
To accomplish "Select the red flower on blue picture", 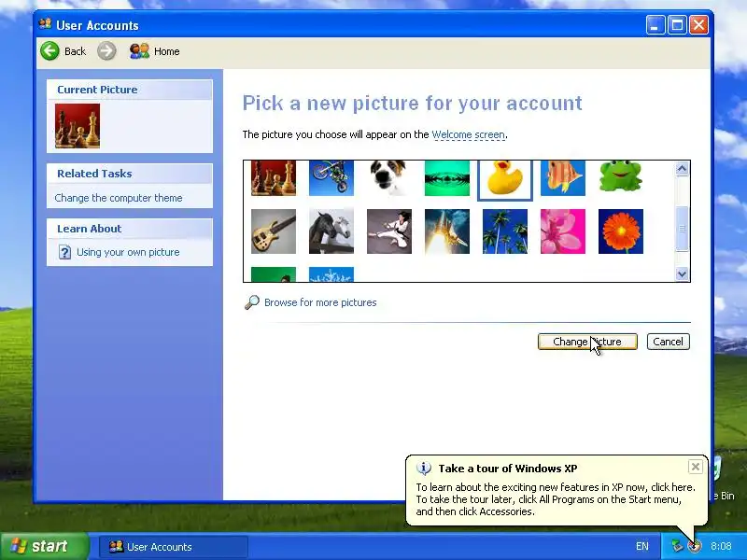I will pyautogui.click(x=621, y=231).
